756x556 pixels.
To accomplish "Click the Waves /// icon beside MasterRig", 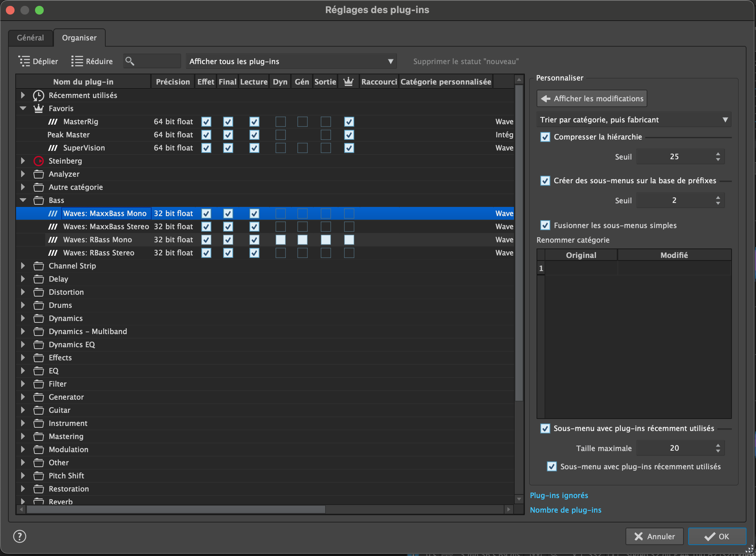I will (x=53, y=121).
